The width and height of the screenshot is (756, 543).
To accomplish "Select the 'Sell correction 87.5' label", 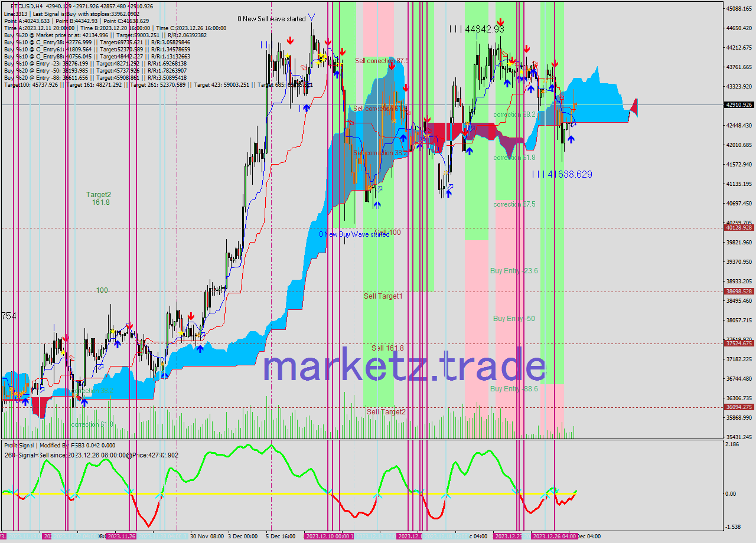I will click(382, 61).
